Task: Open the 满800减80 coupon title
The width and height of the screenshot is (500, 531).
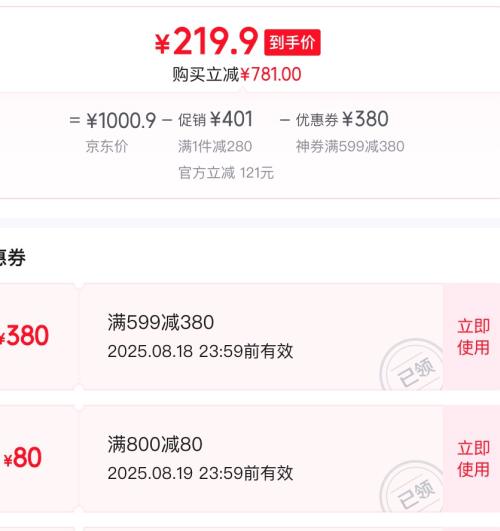Action: click(x=155, y=444)
